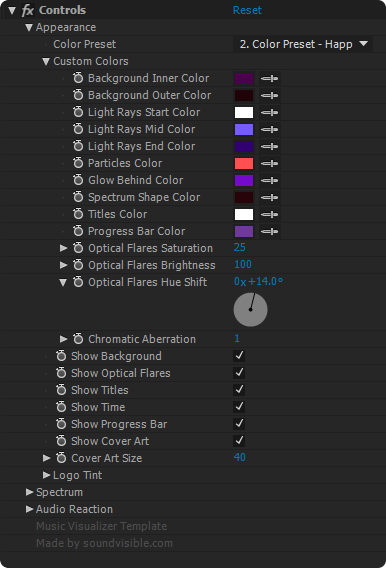
Task: Collapse Optical Flares Hue Shift property
Action: point(63,282)
